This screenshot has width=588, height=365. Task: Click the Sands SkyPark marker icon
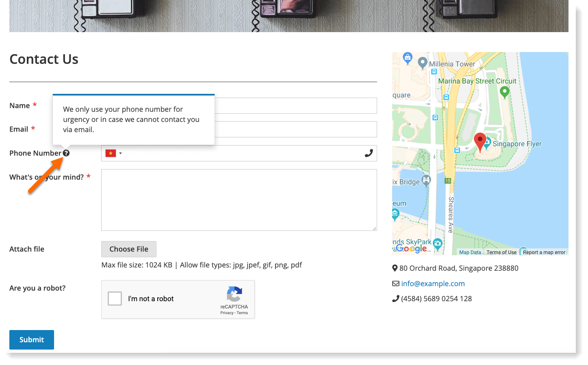coord(437,244)
